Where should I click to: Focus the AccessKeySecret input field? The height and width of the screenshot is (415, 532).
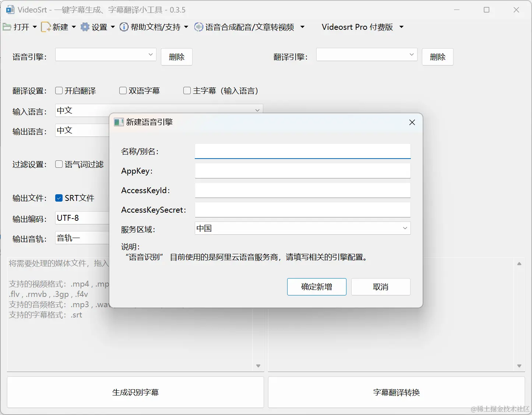click(x=303, y=210)
